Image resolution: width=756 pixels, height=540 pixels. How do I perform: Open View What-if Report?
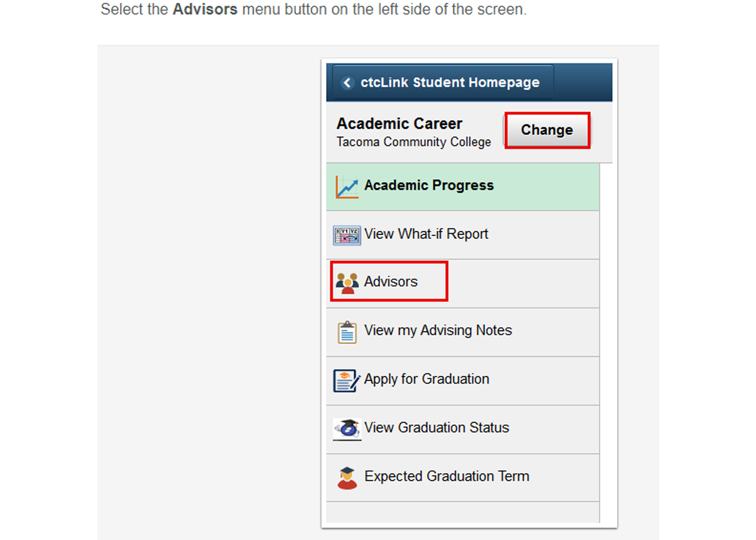point(463,235)
